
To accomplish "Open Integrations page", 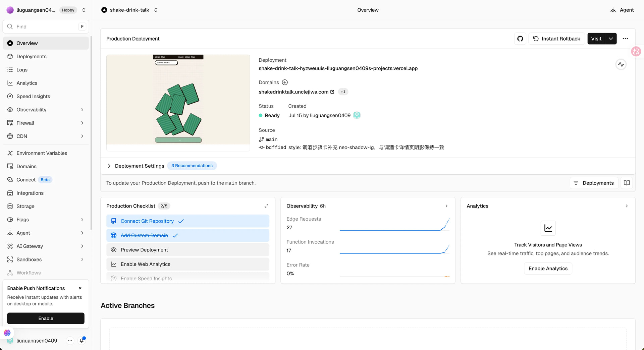I will pos(46,193).
